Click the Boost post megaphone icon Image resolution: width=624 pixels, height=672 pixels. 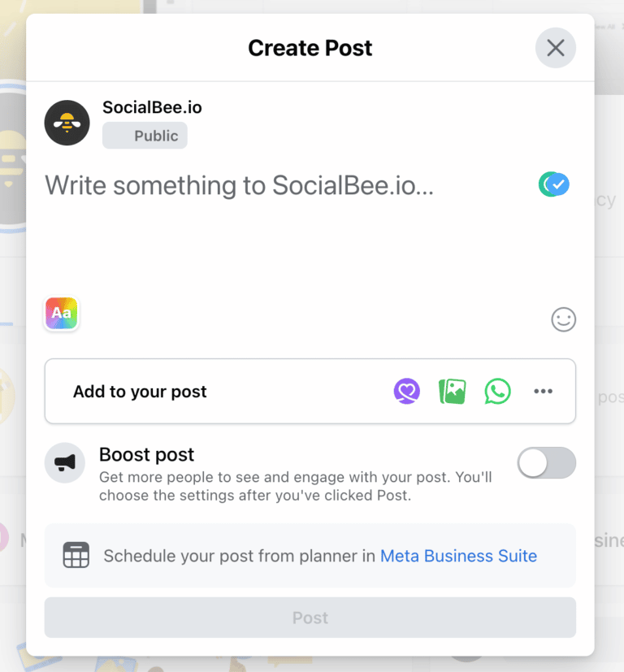65,462
